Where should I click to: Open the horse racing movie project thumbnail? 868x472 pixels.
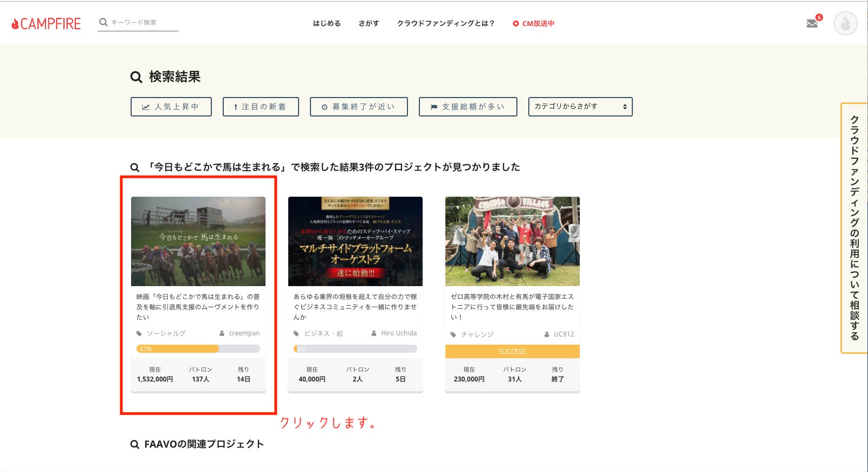(198, 241)
